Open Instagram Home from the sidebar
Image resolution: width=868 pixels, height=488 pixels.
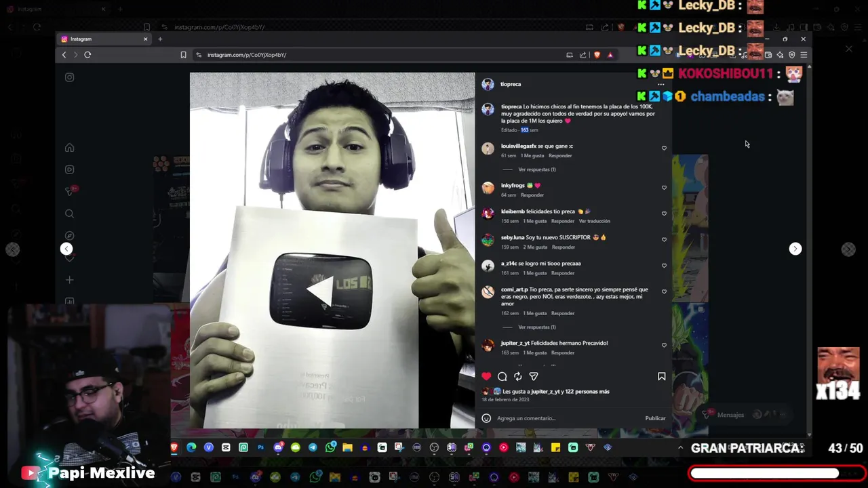[x=69, y=148]
